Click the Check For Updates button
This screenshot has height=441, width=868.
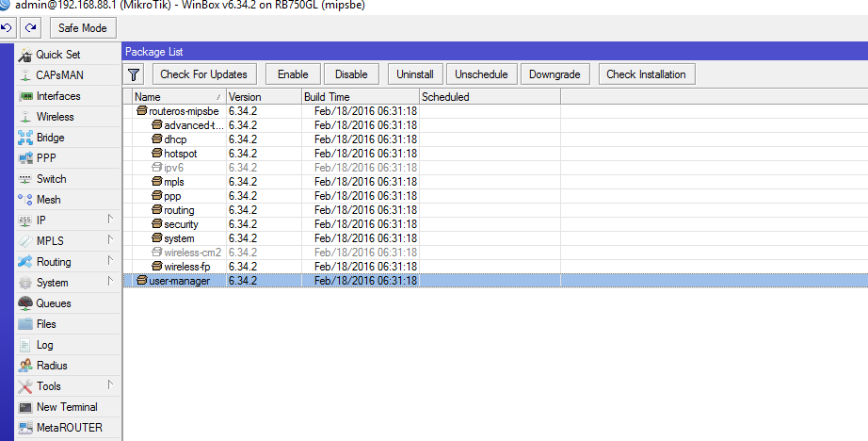pyautogui.click(x=203, y=74)
